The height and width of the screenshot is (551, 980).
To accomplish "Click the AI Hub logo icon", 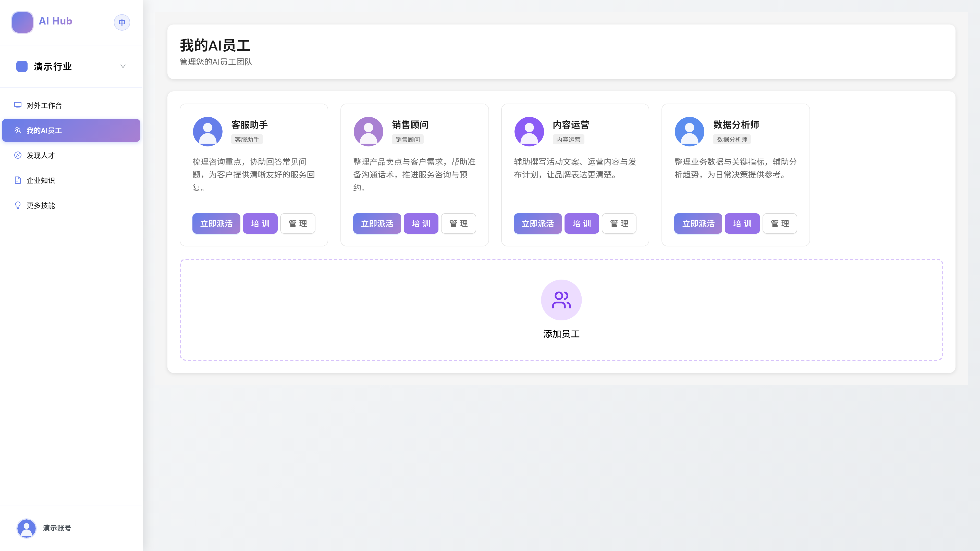I will tap(22, 22).
